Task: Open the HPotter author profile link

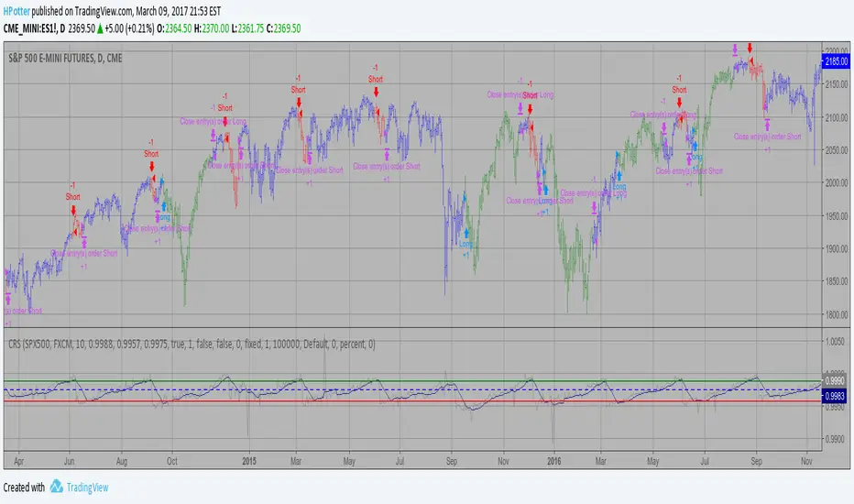Action: (x=16, y=11)
